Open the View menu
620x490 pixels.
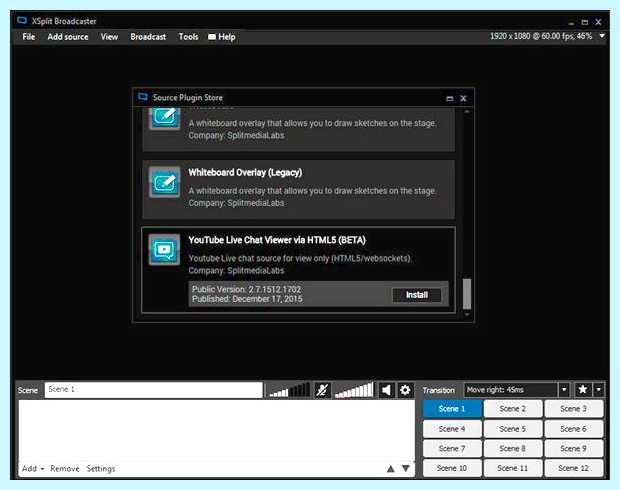click(109, 37)
